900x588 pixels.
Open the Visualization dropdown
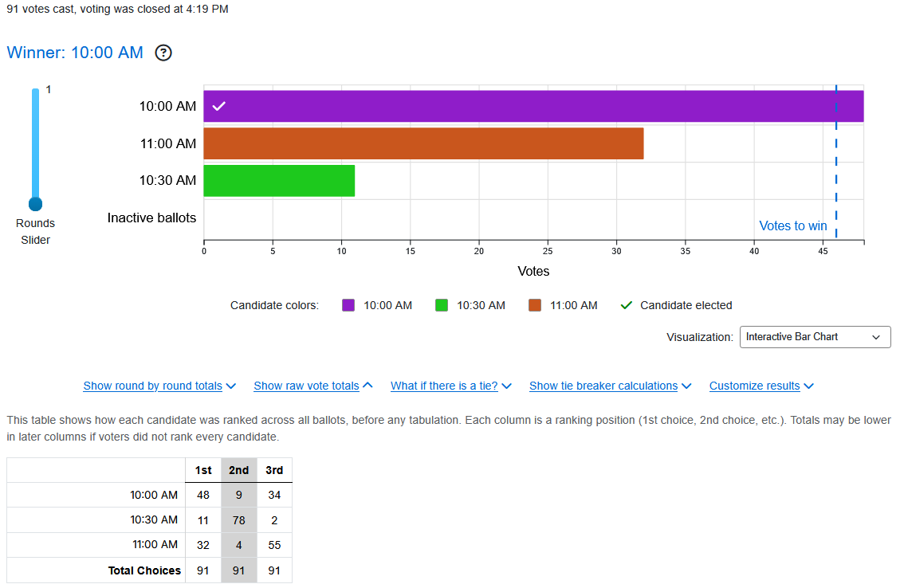[815, 337]
